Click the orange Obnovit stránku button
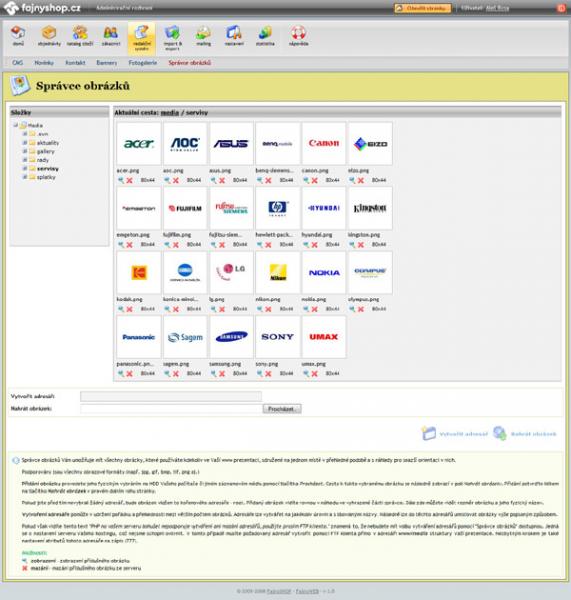The width and height of the screenshot is (571, 600). (423, 8)
